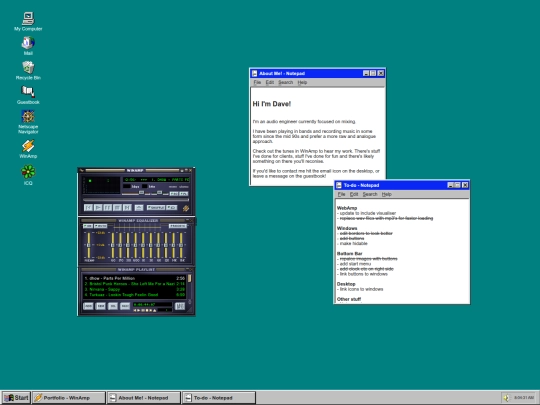Switch to Portfolio - WinAmp taskbar button

[x=69, y=398]
